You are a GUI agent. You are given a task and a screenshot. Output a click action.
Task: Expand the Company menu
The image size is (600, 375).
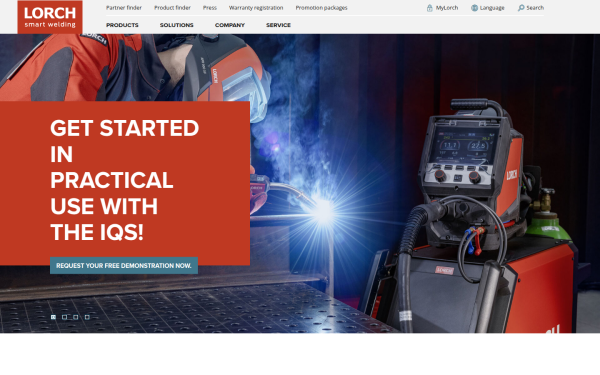[230, 25]
